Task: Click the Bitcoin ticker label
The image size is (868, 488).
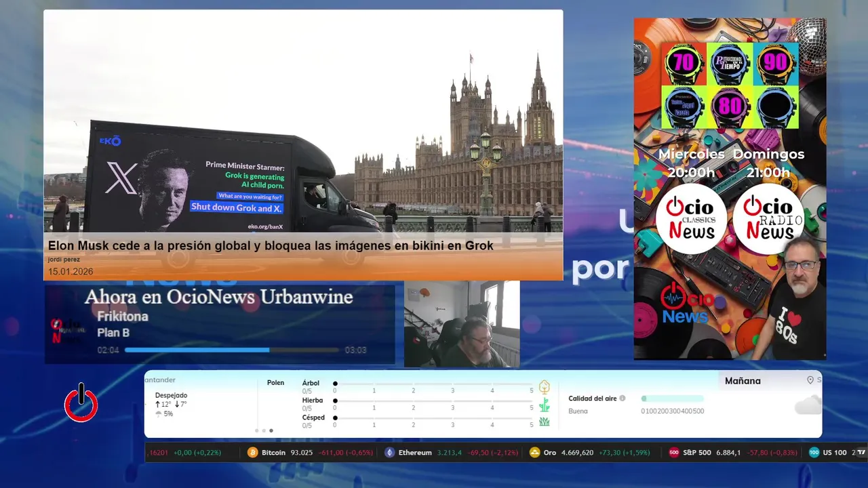Action: coord(273,453)
